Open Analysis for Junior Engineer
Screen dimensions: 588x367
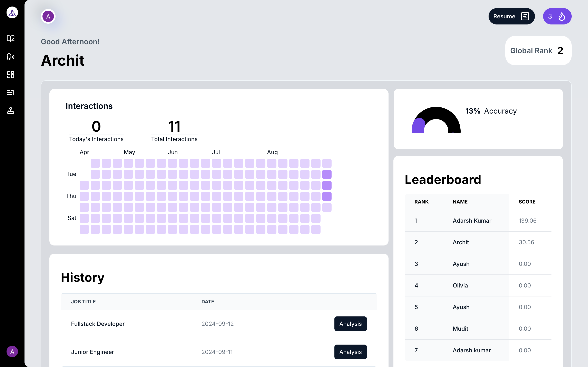[x=350, y=352]
